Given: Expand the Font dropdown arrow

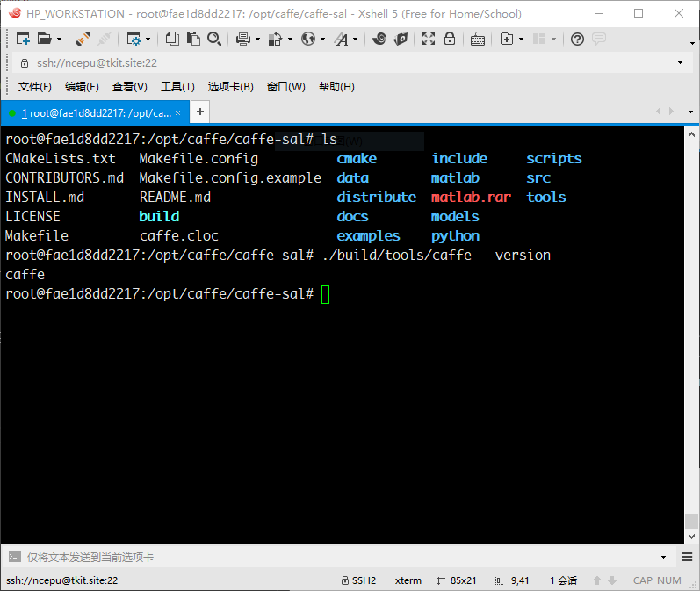Looking at the screenshot, I should click(x=356, y=40).
